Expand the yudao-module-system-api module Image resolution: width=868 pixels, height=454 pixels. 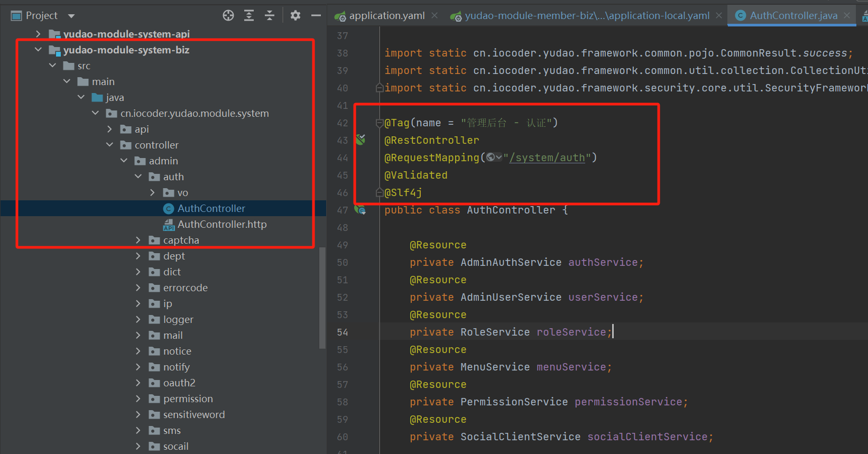[x=38, y=34]
